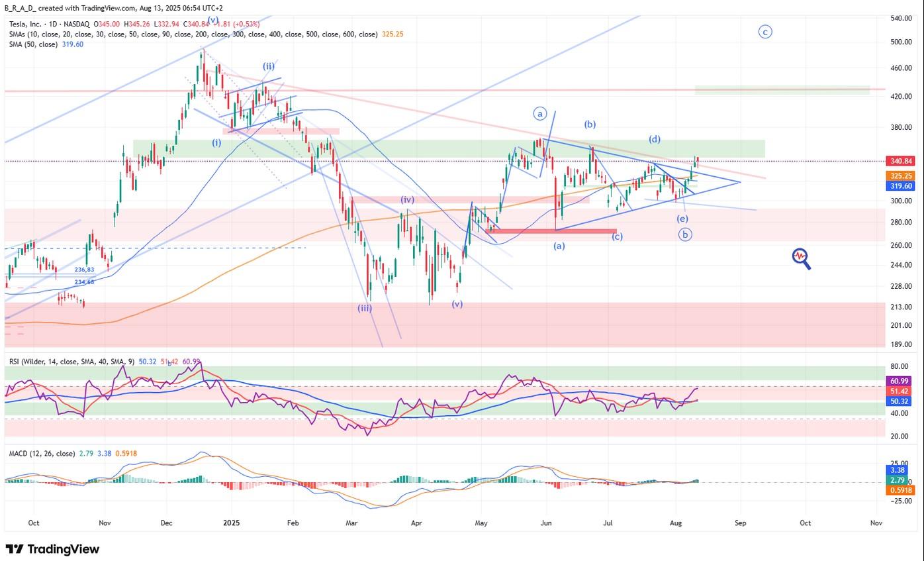
Task: Click the teal 2.79 MACD axis tag
Action: (896, 480)
